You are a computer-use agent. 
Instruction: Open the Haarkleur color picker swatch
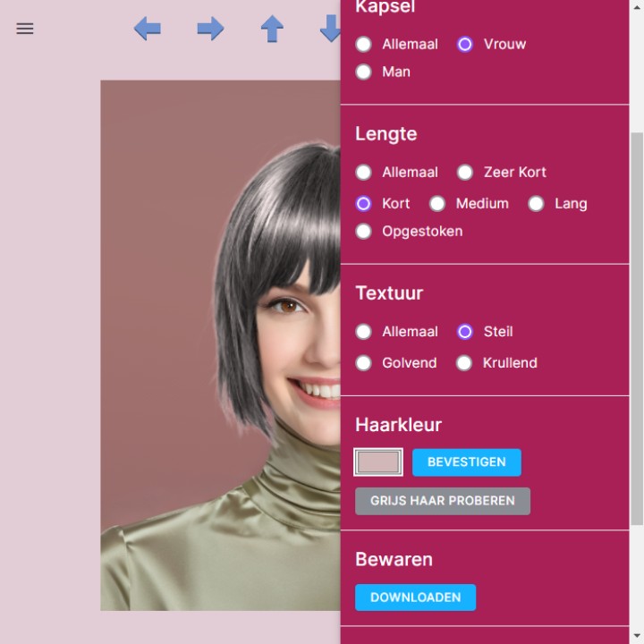pos(378,462)
